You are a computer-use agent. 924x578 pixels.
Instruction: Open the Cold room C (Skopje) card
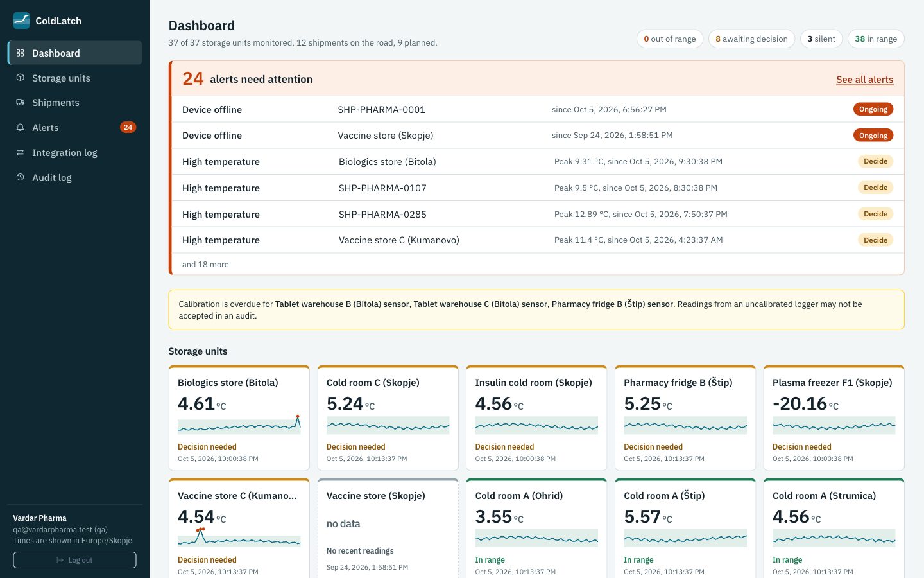coord(388,418)
